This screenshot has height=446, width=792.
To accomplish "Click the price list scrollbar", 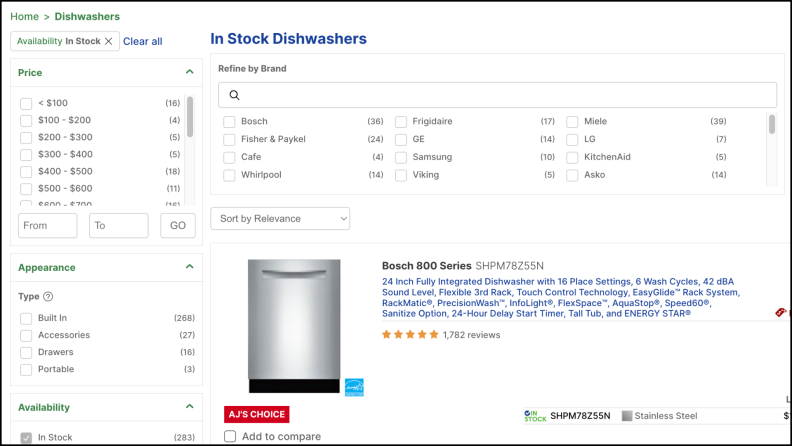I will [190, 117].
